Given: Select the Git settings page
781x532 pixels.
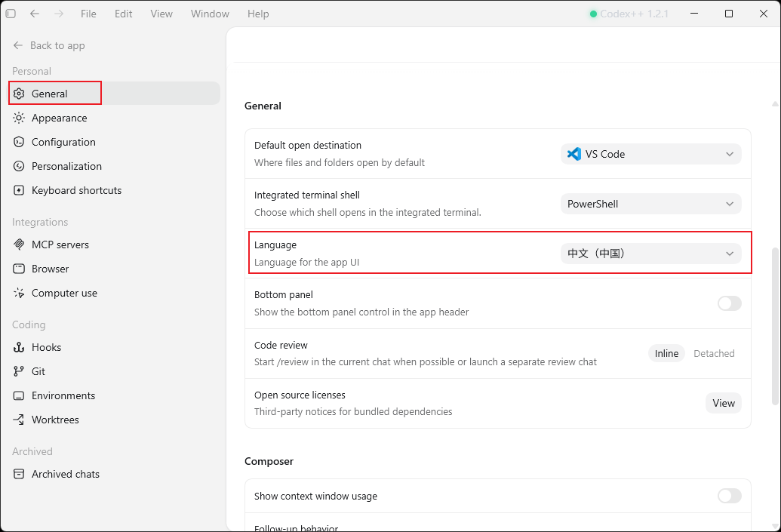Looking at the screenshot, I should coord(115,371).
